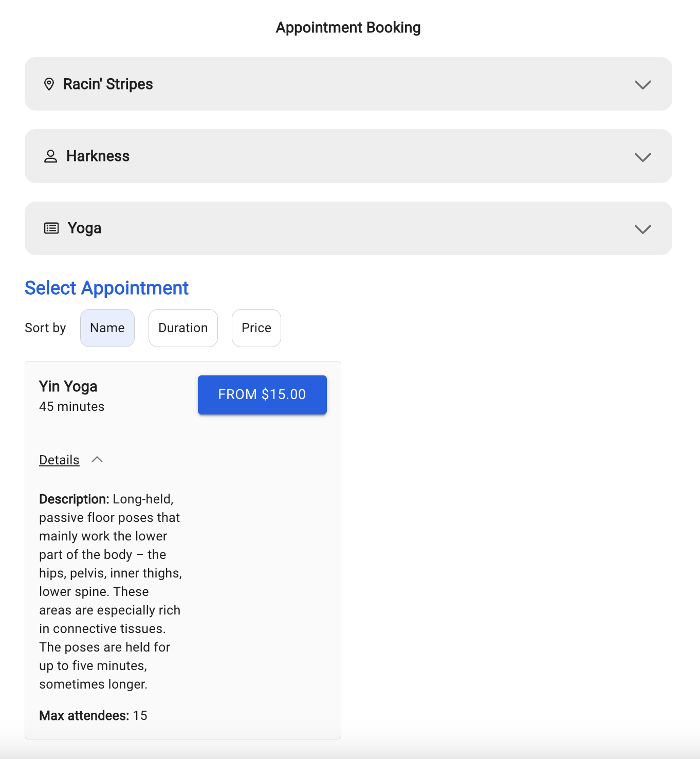Book Yin Yoga via FROM $15.00 button
The image size is (700, 759).
tap(262, 395)
